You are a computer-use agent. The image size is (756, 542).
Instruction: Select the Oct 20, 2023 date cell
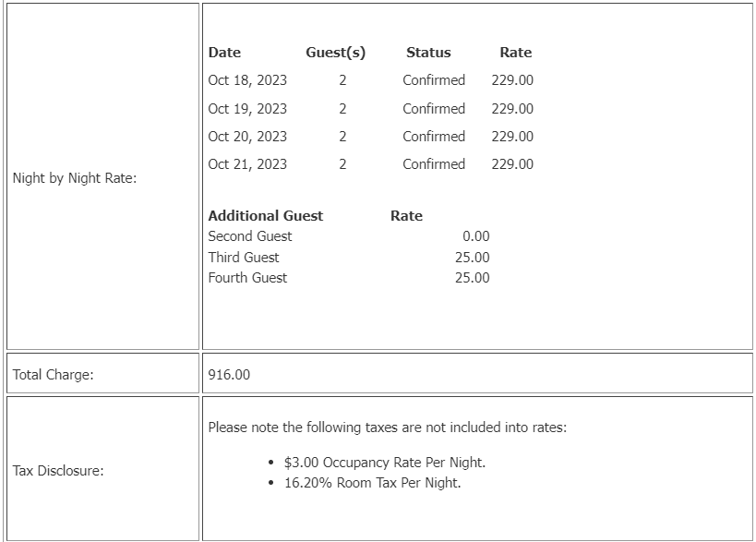(247, 136)
